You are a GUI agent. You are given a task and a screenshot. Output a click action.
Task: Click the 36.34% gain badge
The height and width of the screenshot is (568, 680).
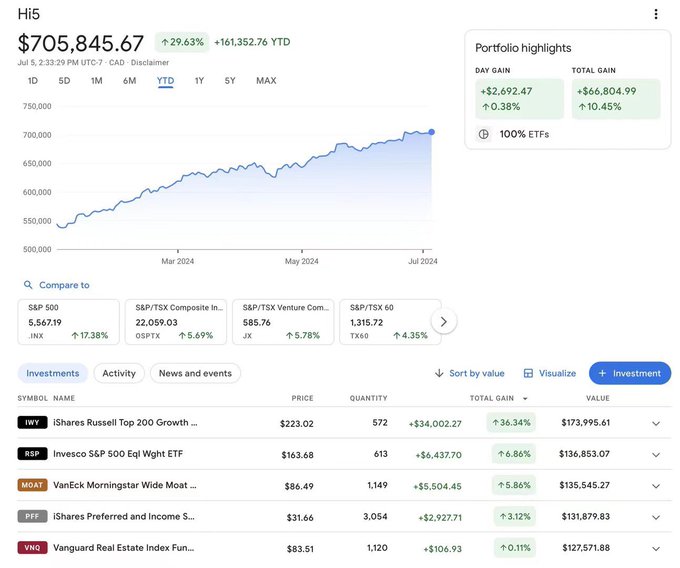(511, 422)
